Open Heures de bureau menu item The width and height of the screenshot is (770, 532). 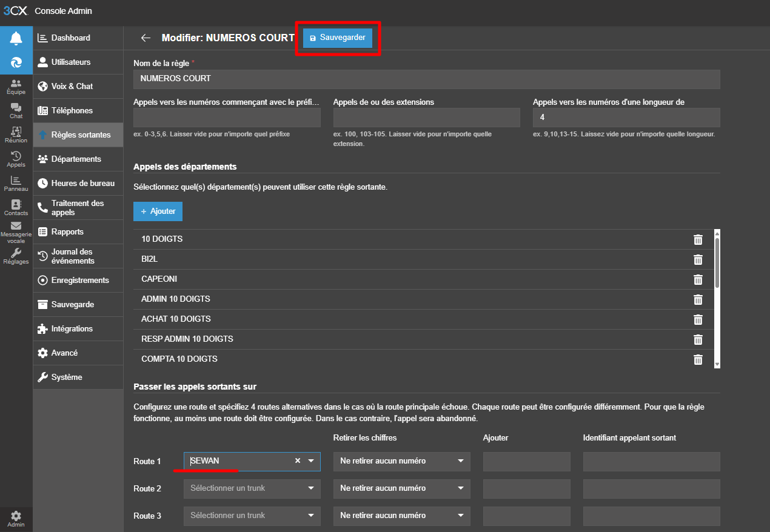tap(78, 183)
